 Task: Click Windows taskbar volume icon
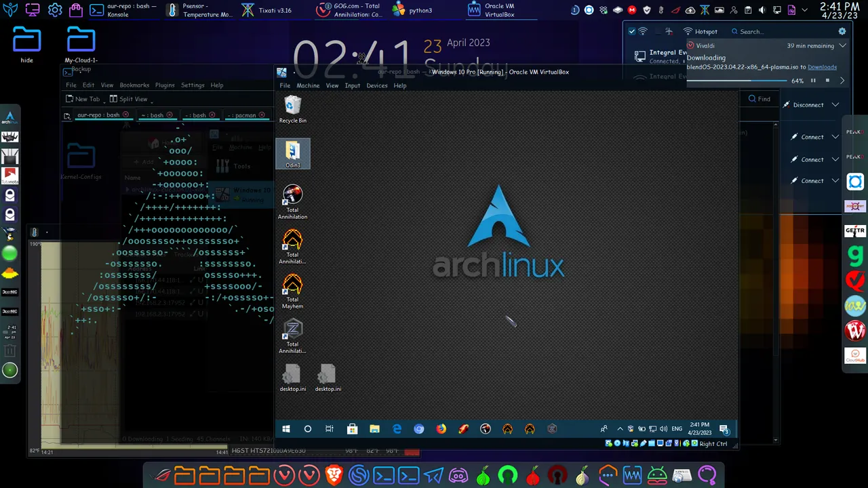pos(663,429)
